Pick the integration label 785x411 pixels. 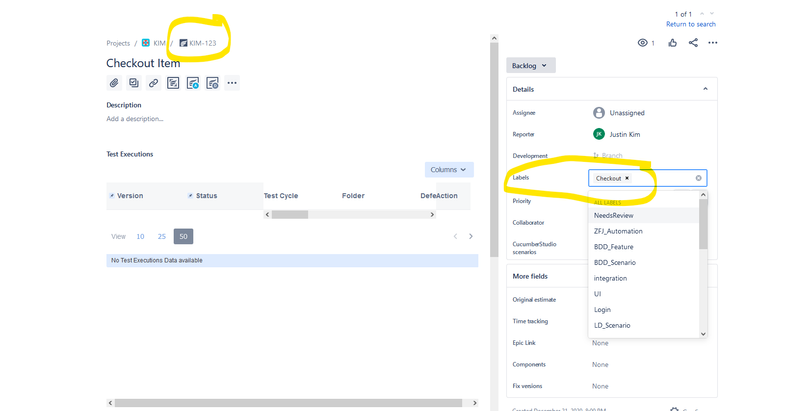coord(643,278)
